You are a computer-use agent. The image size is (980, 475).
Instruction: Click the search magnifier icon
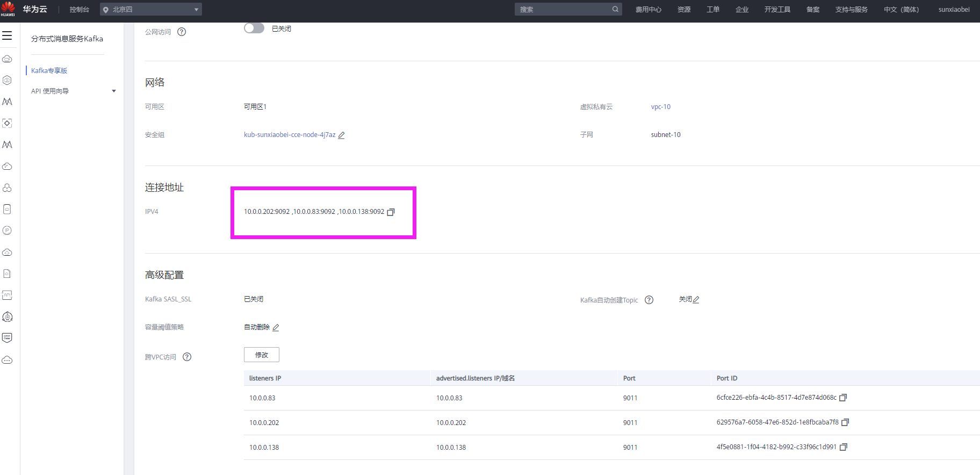[x=615, y=9]
